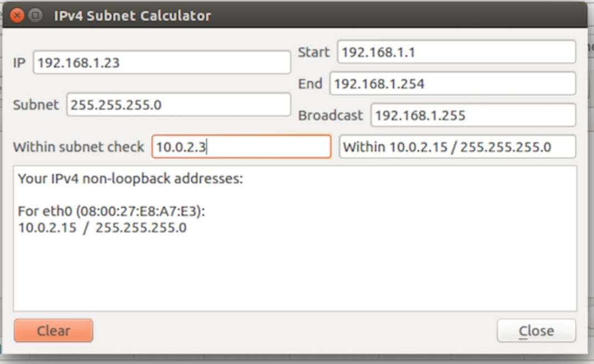594x364 pixels.
Task: Click the Broadcast address field
Action: click(x=473, y=115)
